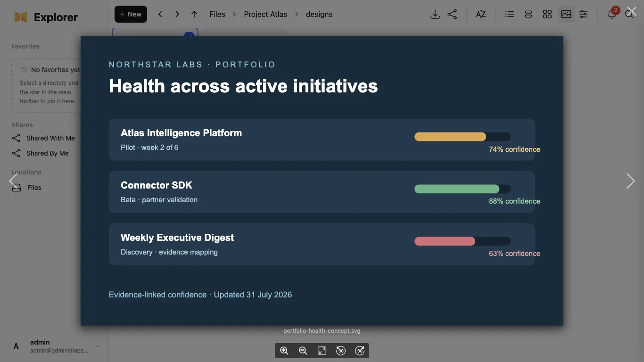Viewport: 644px width, 362px height.
Task: Rotate the image 90 degrees counterclockwise
Action: (341, 351)
